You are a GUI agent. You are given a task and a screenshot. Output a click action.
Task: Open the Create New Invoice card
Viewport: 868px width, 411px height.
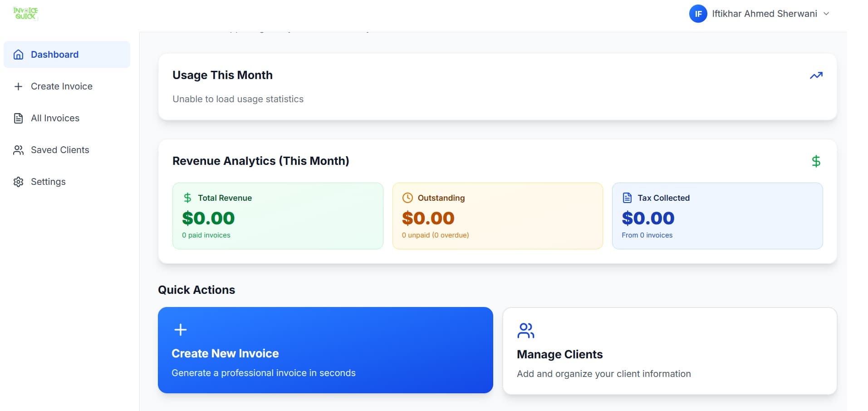tap(325, 350)
